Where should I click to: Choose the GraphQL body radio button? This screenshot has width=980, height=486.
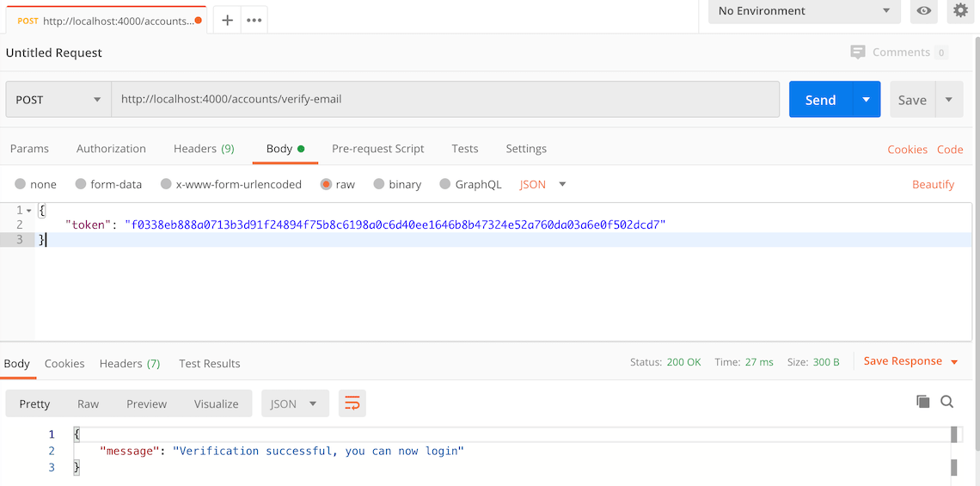(445, 184)
